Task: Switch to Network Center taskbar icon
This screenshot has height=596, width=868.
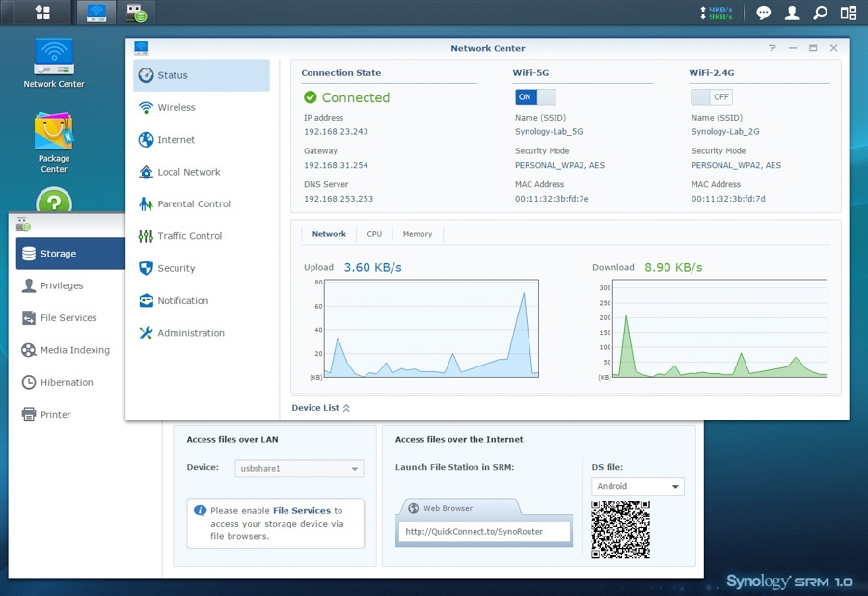Action: (96, 13)
